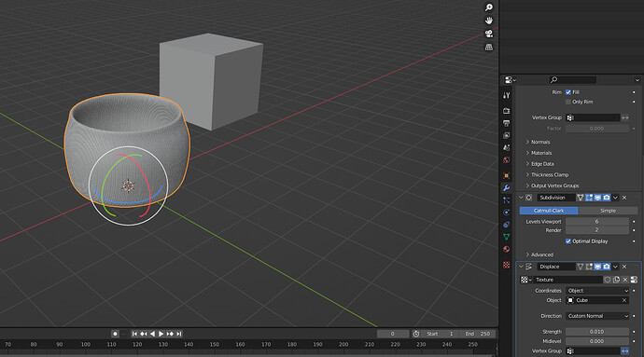The image size is (644, 357).
Task: Click the play animation button
Action: (x=161, y=334)
